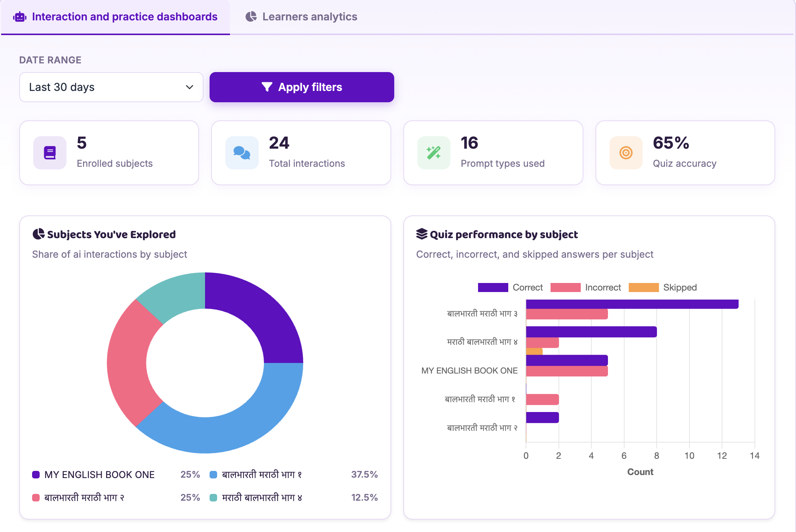Click बालभारती मराठी भाग १ donut legend label
This screenshot has height=532, width=796.
tap(262, 475)
